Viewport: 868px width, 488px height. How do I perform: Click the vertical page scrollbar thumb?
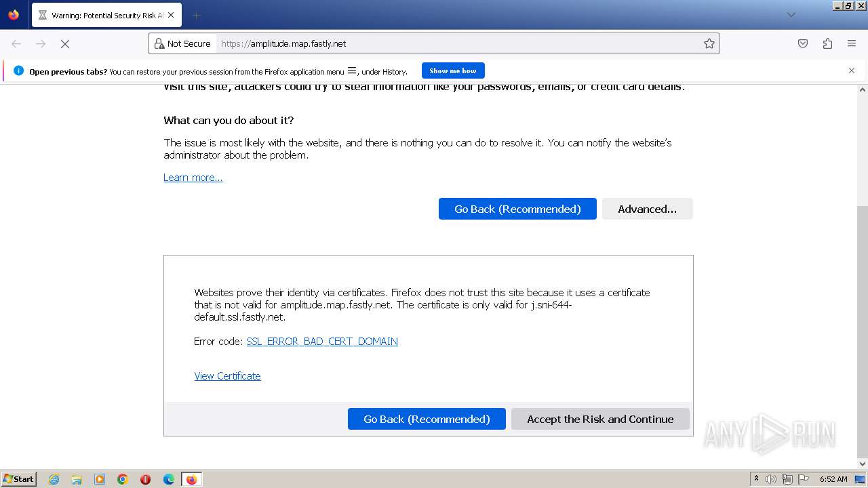tap(863, 331)
